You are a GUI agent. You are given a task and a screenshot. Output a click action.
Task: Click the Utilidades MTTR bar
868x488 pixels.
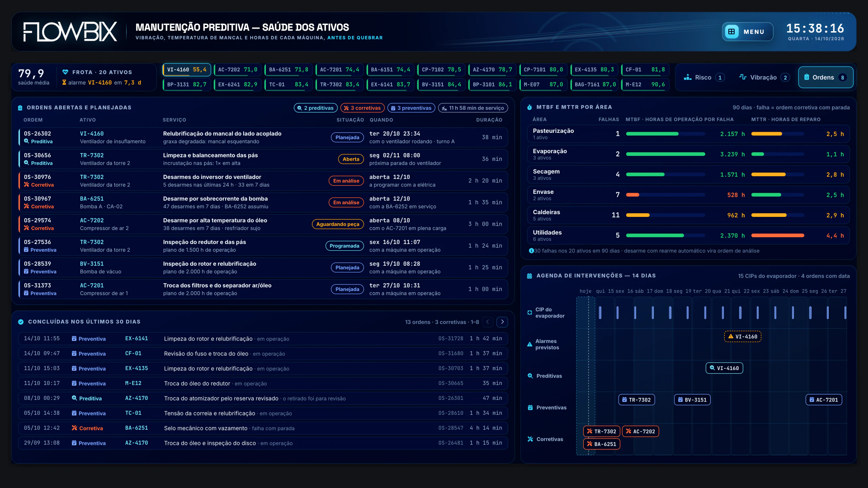tap(778, 236)
